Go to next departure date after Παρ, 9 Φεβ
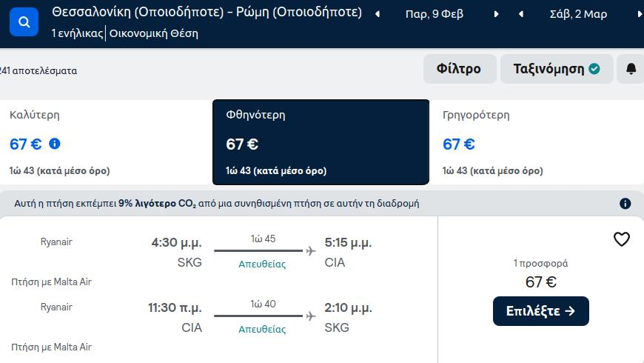644x363 pixels. click(496, 14)
